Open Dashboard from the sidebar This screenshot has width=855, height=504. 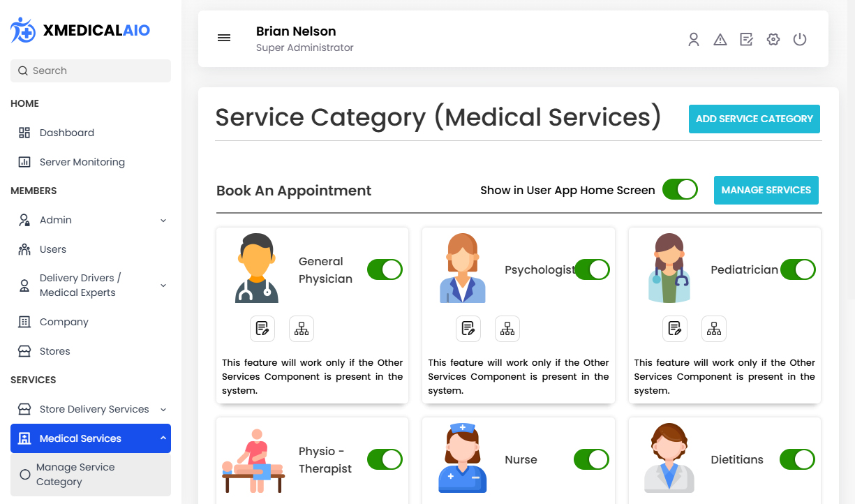(66, 133)
